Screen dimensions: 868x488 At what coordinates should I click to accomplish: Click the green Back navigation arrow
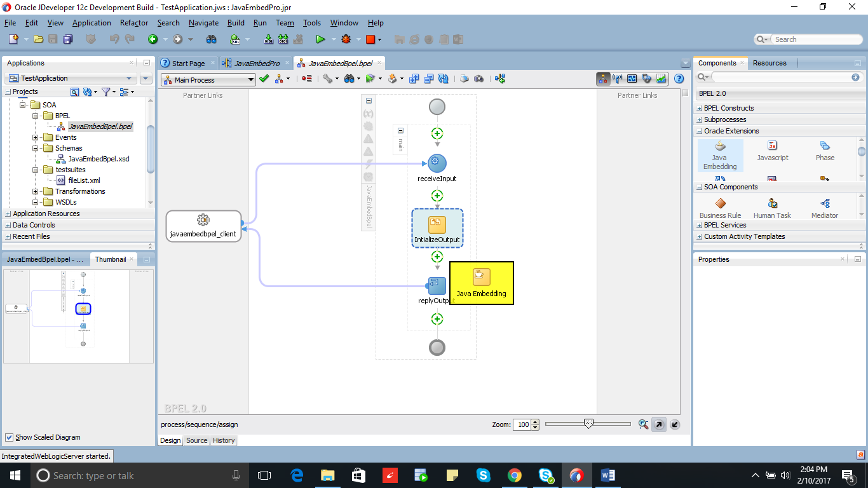[x=153, y=39]
